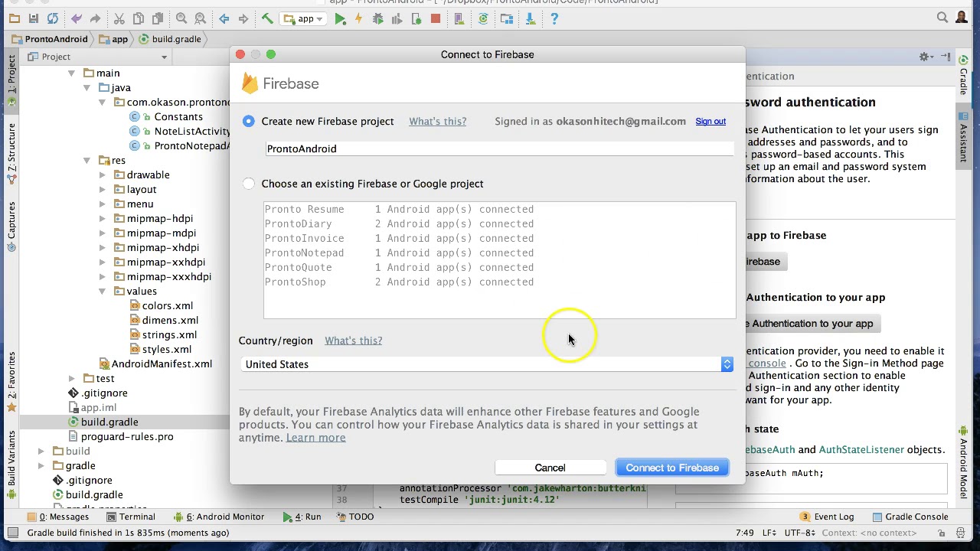Open the app run configuration dropdown
This screenshot has width=980, height=551.
(304, 18)
